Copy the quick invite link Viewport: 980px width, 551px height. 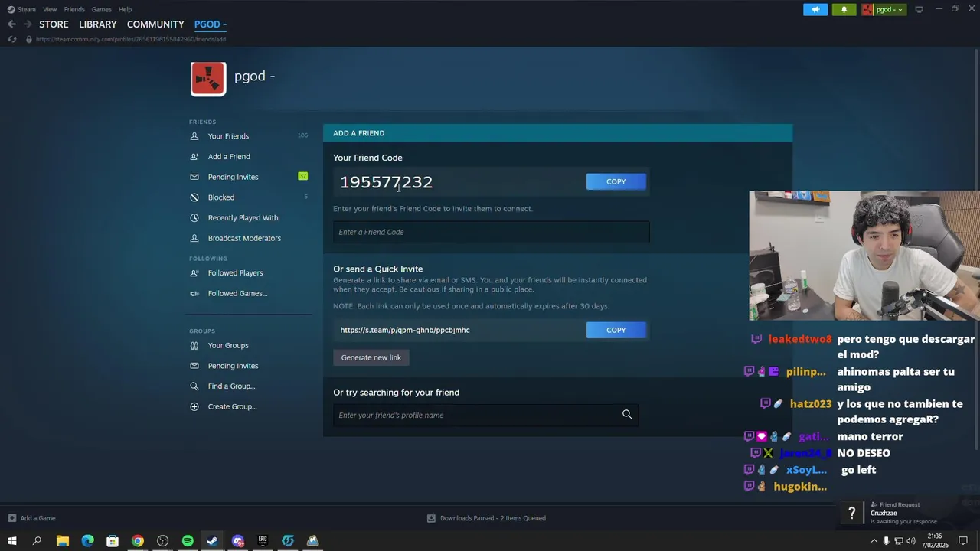[616, 330]
